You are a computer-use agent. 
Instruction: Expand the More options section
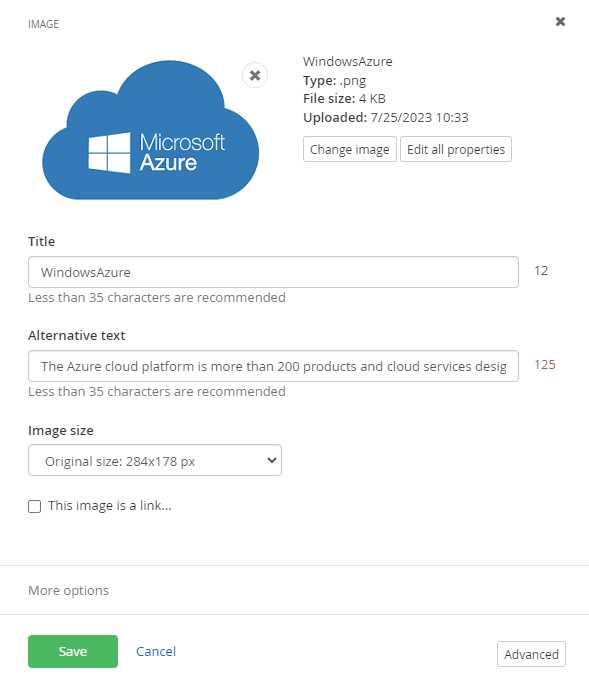tap(69, 590)
